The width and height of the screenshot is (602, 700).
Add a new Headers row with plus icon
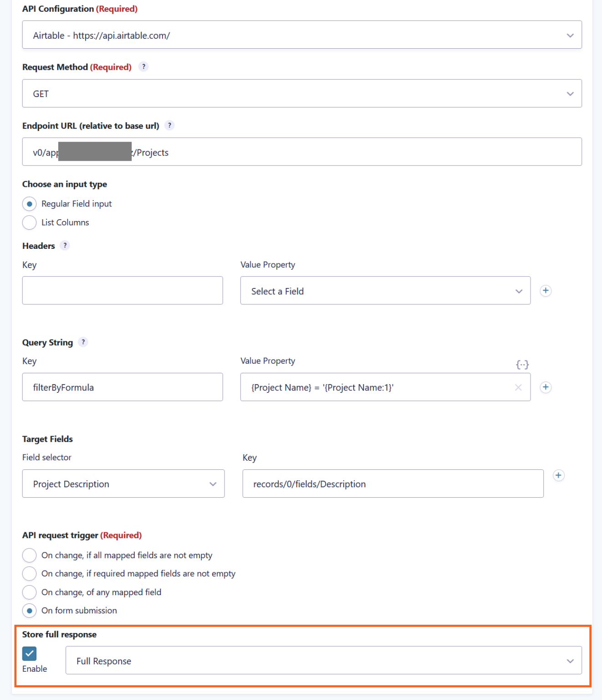coord(546,290)
